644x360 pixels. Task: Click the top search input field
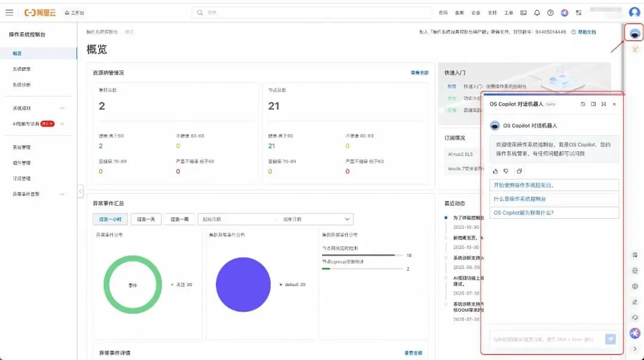312,13
